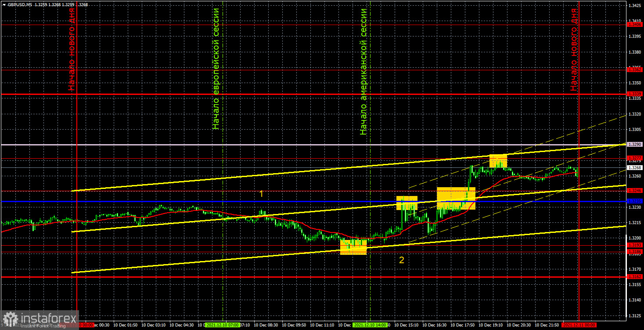Select the red 1.3193 price level label

pyautogui.click(x=635, y=245)
